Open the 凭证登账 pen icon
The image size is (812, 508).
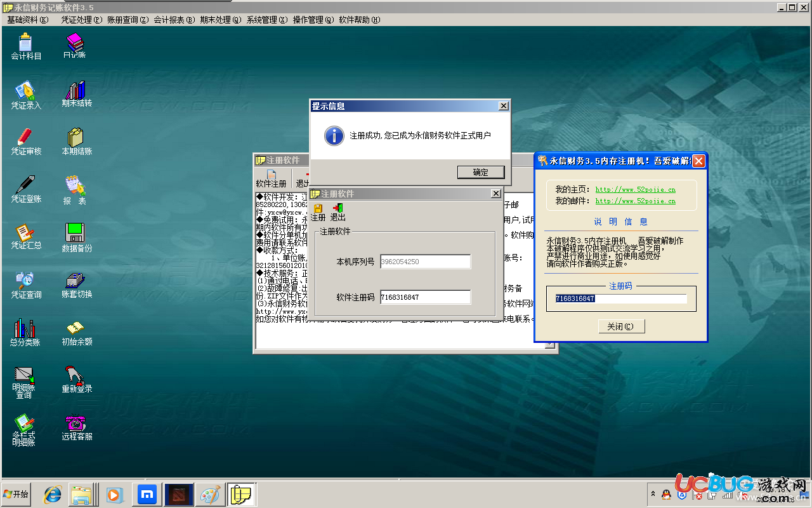(25, 190)
